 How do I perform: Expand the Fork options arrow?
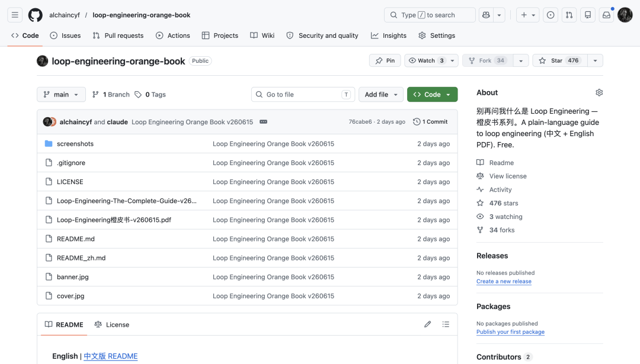click(x=521, y=60)
